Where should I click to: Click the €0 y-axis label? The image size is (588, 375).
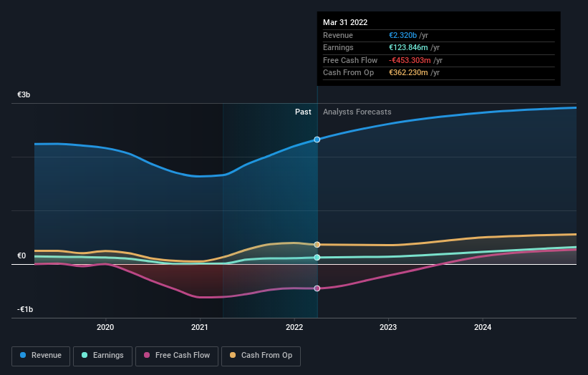pyautogui.click(x=21, y=256)
